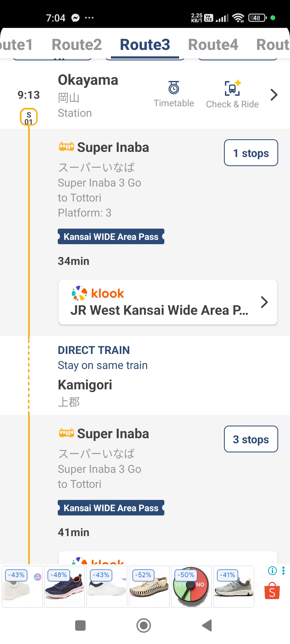Open the Okayama Timetable icon
290x644 pixels.
[x=174, y=87]
